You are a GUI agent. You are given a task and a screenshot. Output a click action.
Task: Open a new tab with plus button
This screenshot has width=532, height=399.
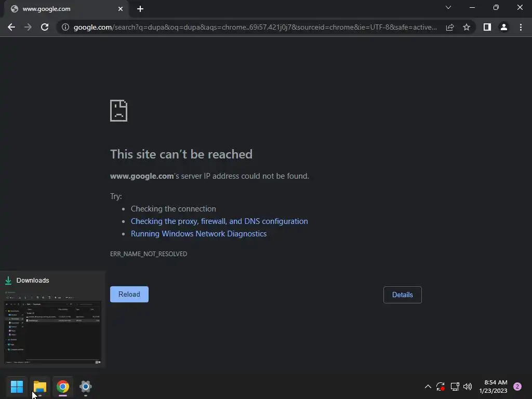[x=140, y=9]
